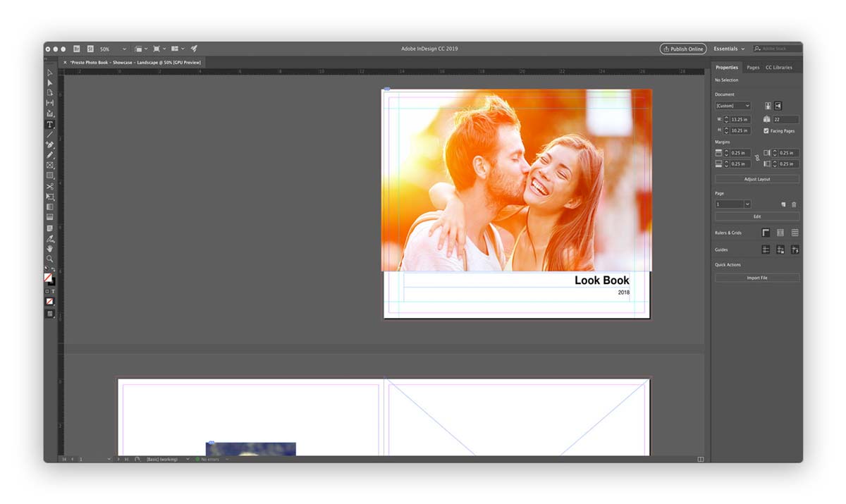This screenshot has height=504, width=846.
Task: Select the Rectangle Frame tool
Action: [50, 165]
